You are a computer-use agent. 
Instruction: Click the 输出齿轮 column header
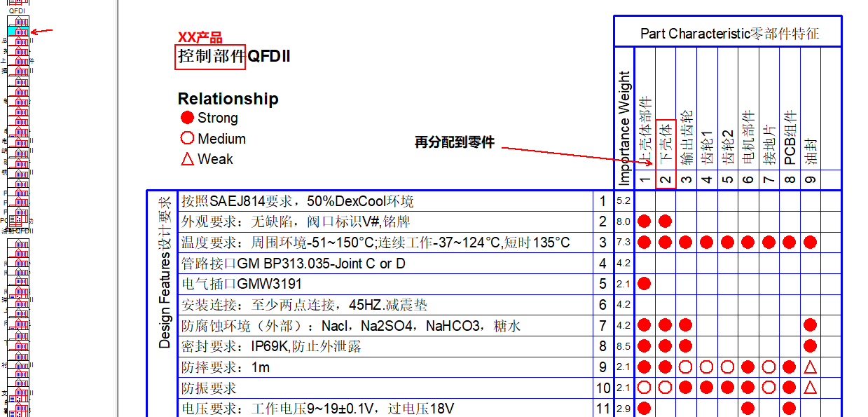point(686,138)
